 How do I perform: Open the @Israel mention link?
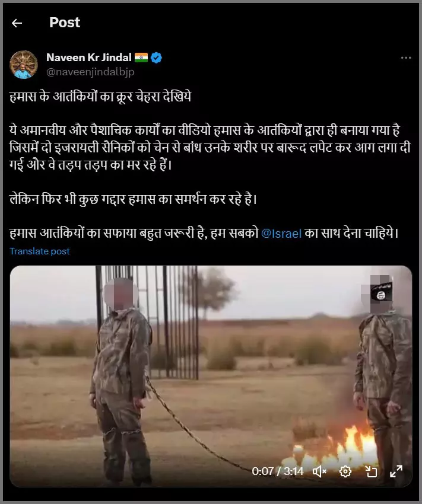point(281,234)
